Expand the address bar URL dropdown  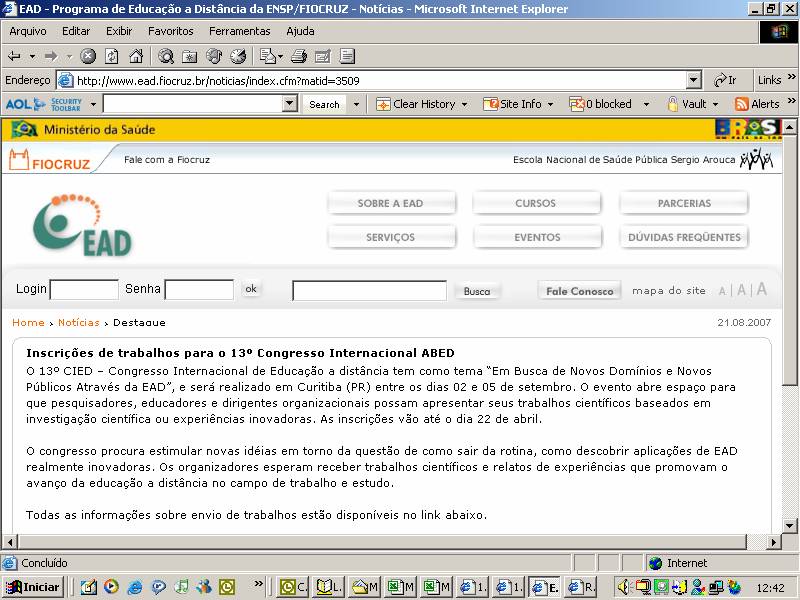tap(694, 80)
